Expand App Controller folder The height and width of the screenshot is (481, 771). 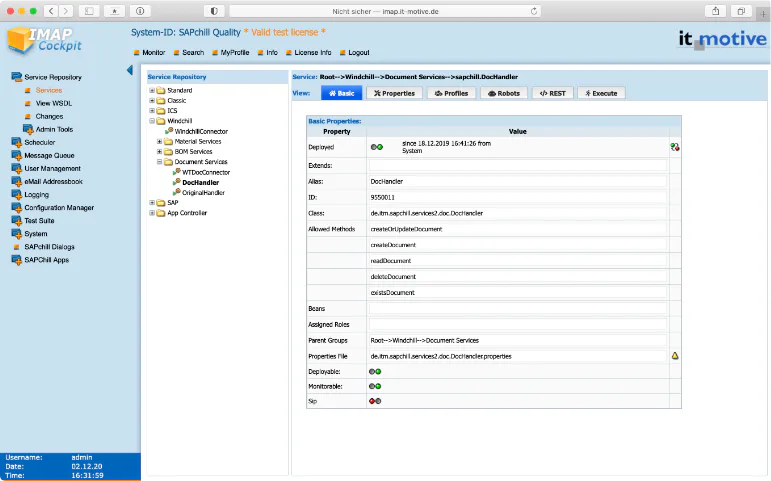pyautogui.click(x=152, y=213)
